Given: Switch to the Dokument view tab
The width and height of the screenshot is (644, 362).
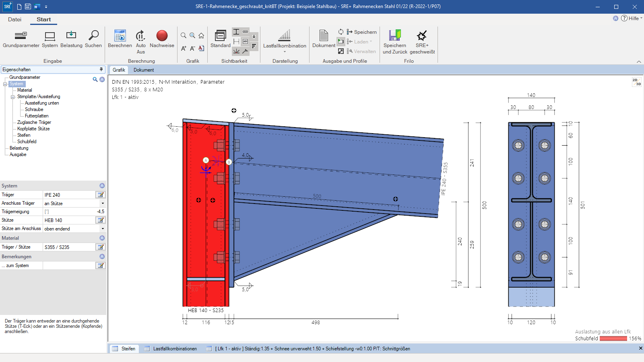Looking at the screenshot, I should point(144,70).
